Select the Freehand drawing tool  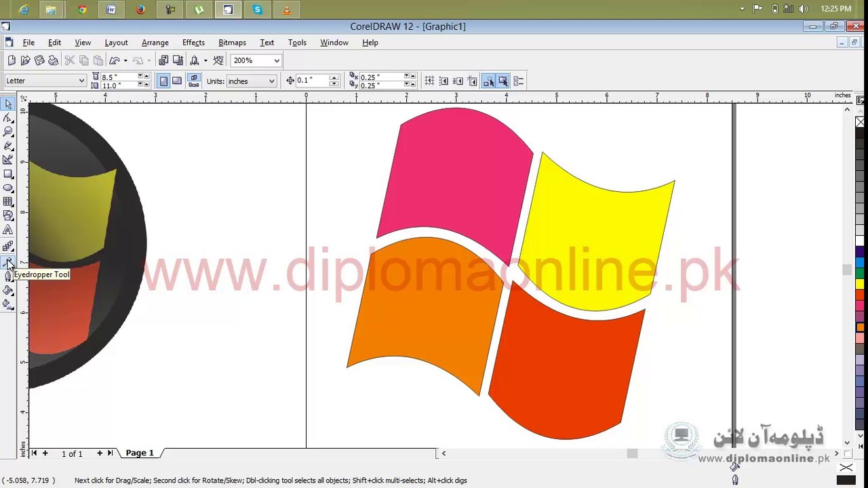point(8,146)
